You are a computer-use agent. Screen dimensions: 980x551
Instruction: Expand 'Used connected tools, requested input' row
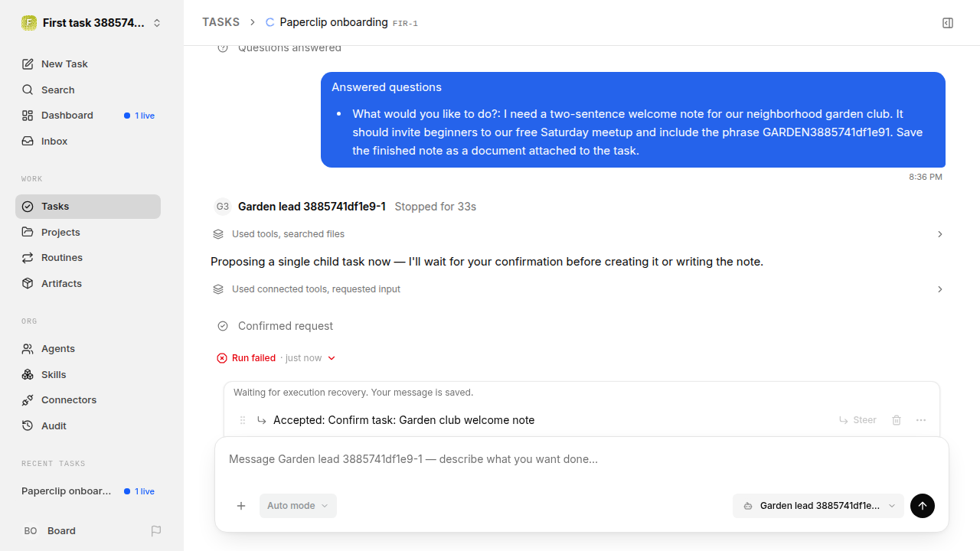(578, 289)
